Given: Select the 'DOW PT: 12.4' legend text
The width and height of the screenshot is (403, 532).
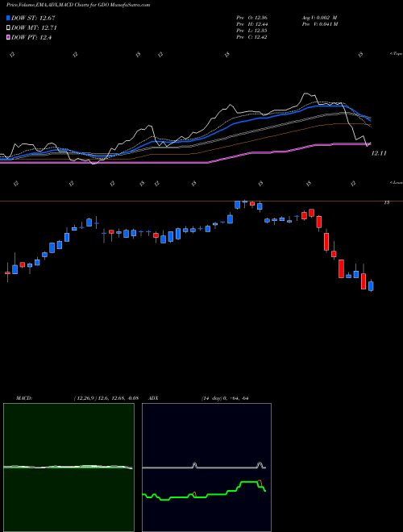Looking at the screenshot, I should [31, 38].
